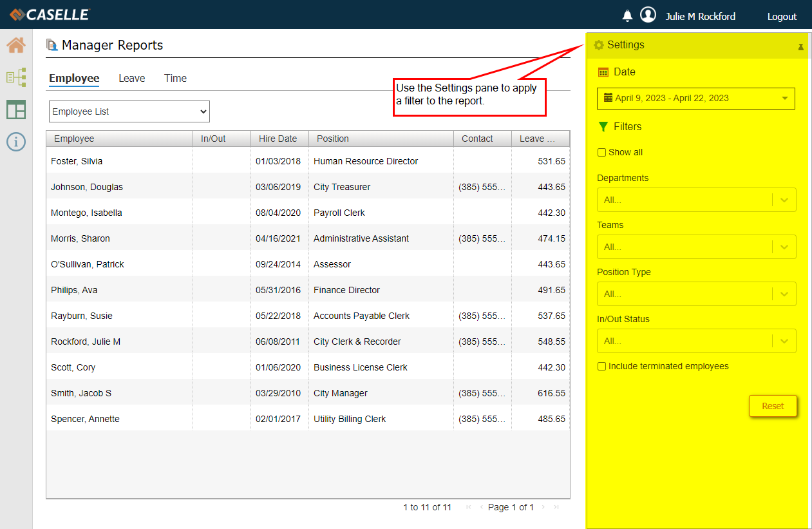The height and width of the screenshot is (529, 812).
Task: Switch to the Time tab
Action: [x=175, y=79]
